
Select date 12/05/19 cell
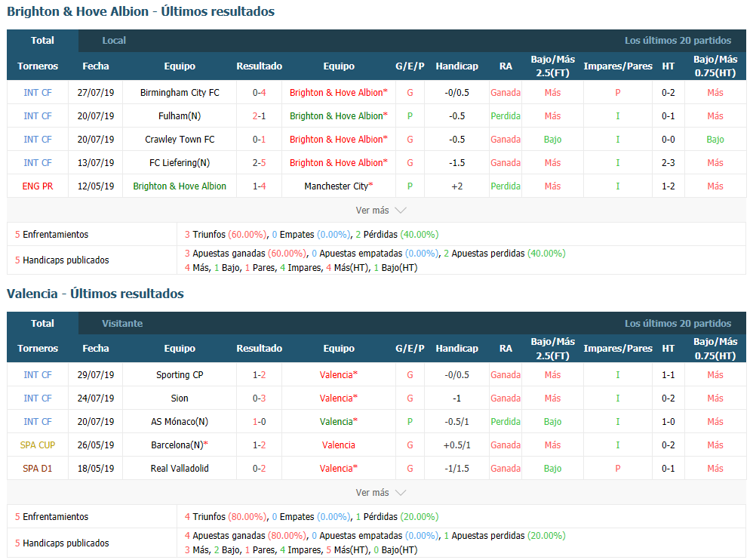96,186
